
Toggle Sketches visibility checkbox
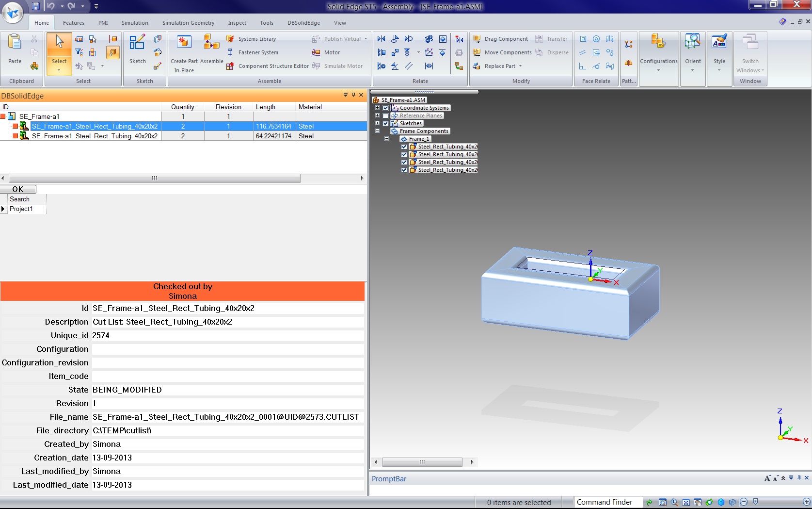[x=386, y=123]
